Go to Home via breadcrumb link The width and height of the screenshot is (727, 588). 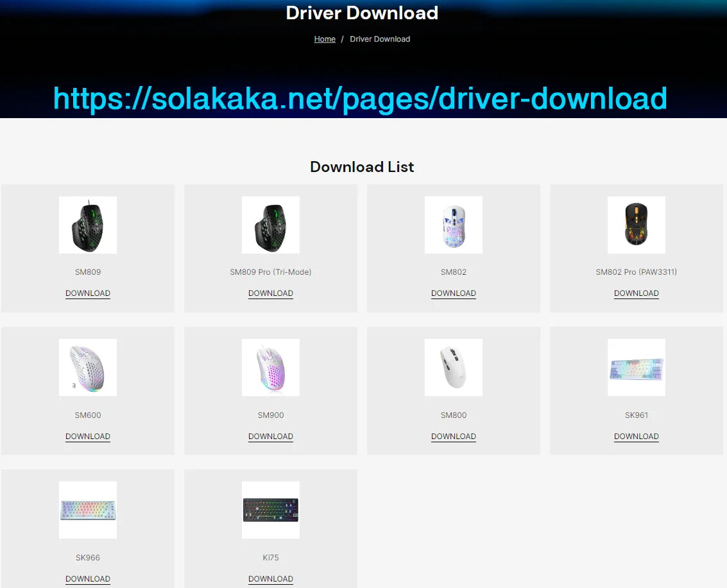click(x=325, y=39)
